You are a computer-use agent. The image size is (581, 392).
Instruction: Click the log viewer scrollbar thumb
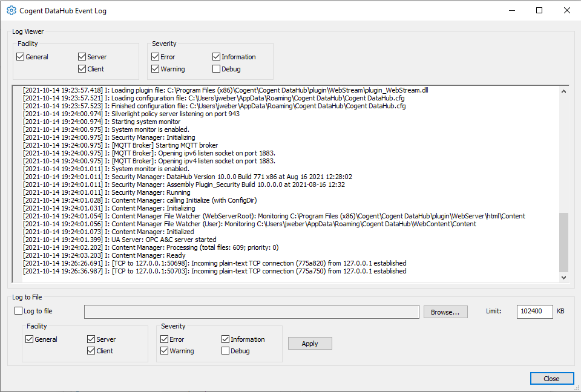click(563, 243)
